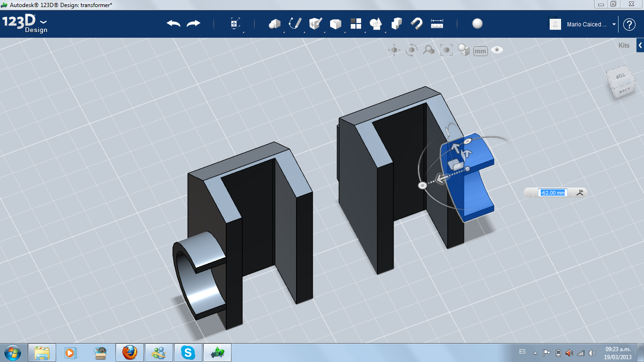Open the Primitives shapes tool

[274, 24]
